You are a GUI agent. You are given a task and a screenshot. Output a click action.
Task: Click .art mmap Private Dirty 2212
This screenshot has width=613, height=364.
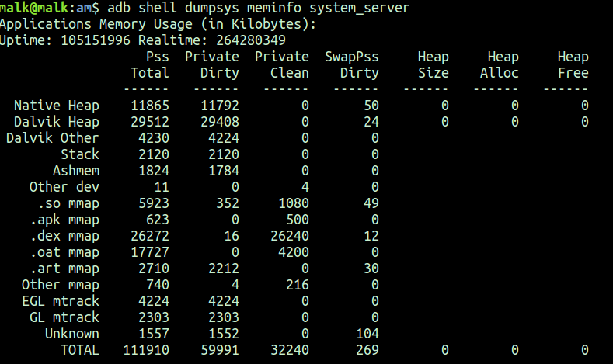coord(224,269)
